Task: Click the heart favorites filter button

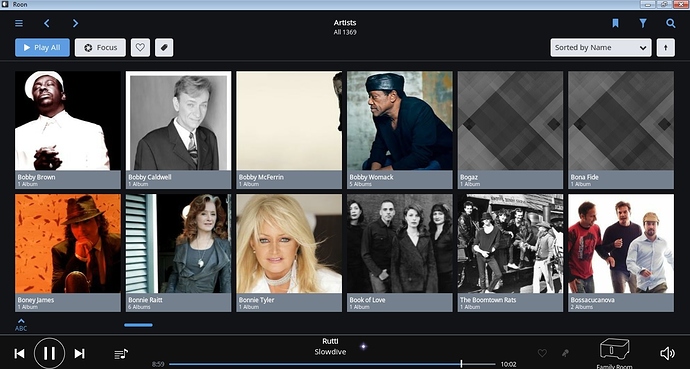Action: point(140,47)
